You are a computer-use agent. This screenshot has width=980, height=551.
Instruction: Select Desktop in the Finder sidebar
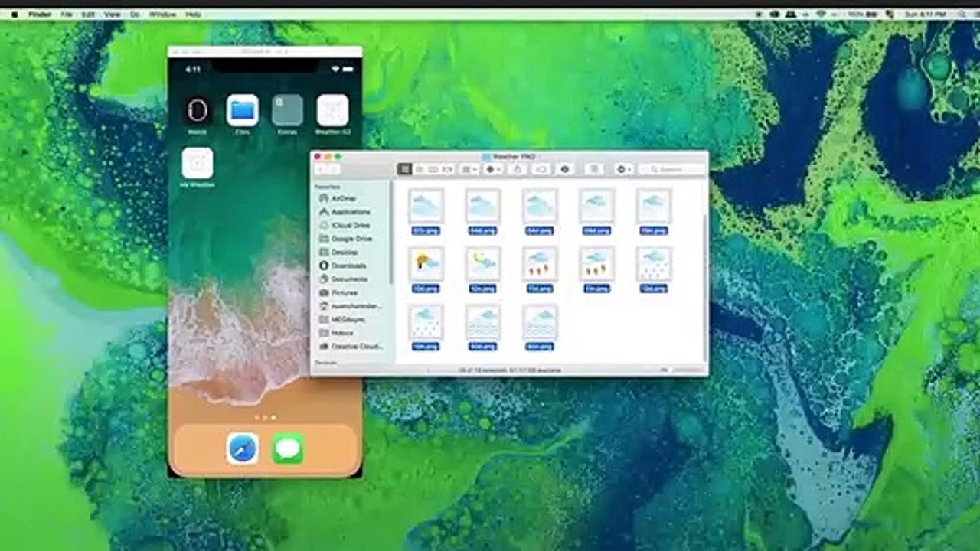(x=345, y=253)
